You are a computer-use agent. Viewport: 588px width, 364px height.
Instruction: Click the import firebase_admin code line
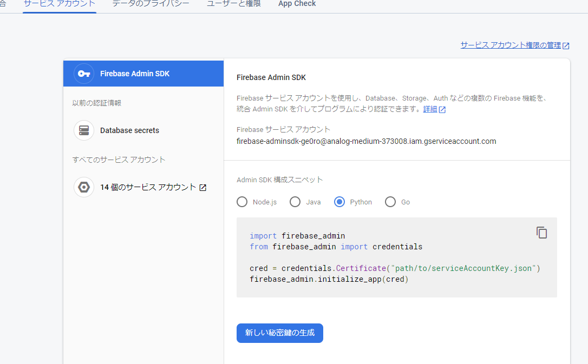click(297, 236)
